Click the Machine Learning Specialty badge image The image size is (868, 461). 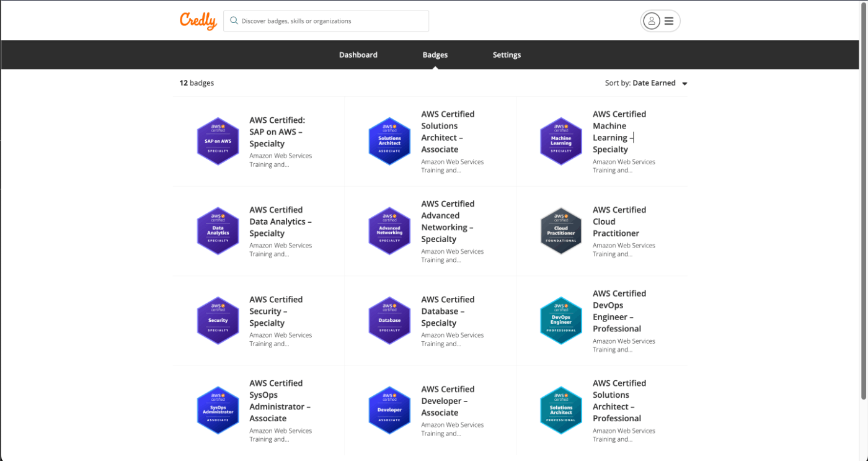coord(561,141)
